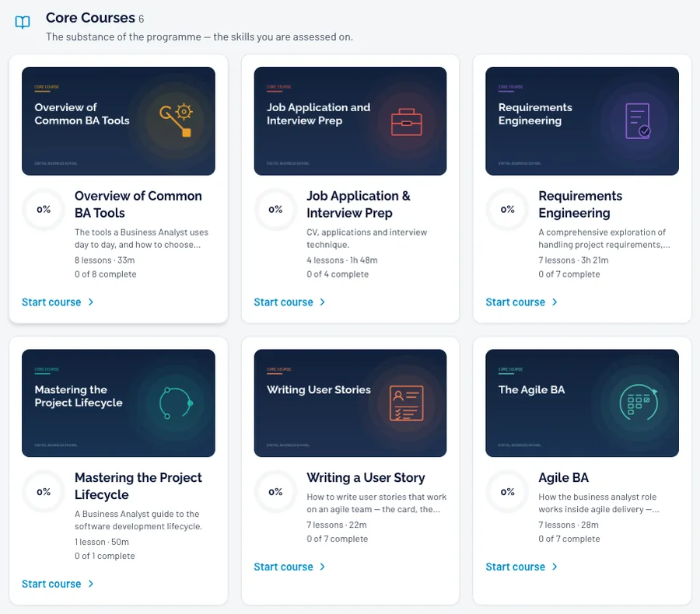This screenshot has width=700, height=614.
Task: Click the lifecycle circle icon on Project Lifecycle thumbnail
Action: point(176,403)
